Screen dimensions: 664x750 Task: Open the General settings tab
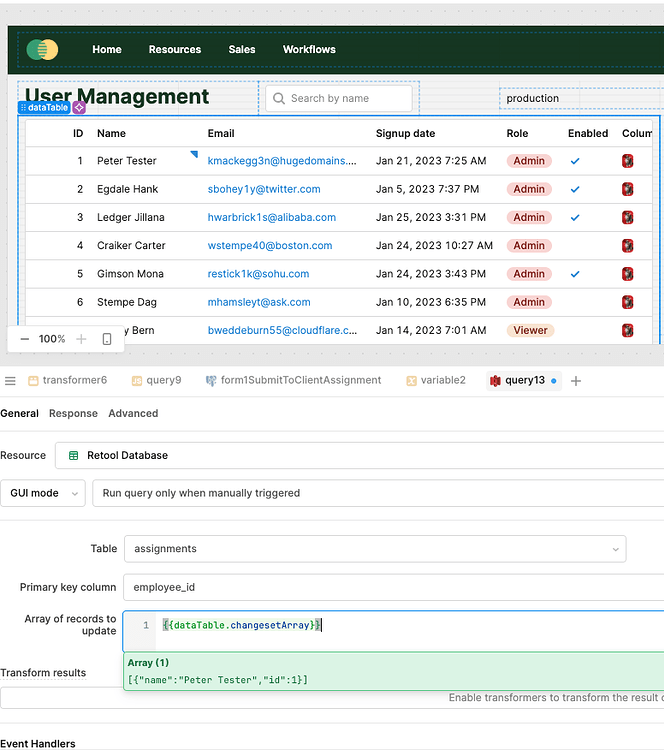(x=19, y=413)
